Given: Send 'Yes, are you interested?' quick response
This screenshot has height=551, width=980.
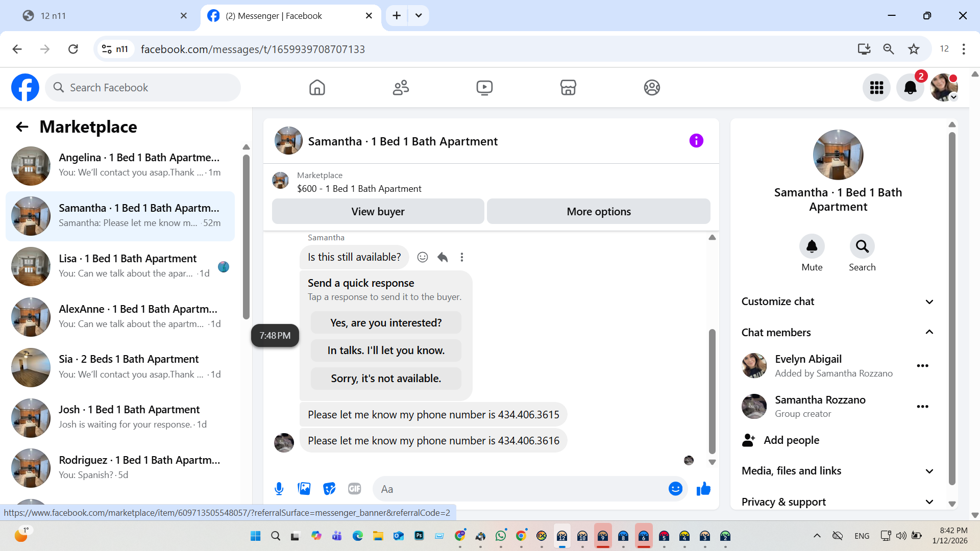Looking at the screenshot, I should [386, 323].
